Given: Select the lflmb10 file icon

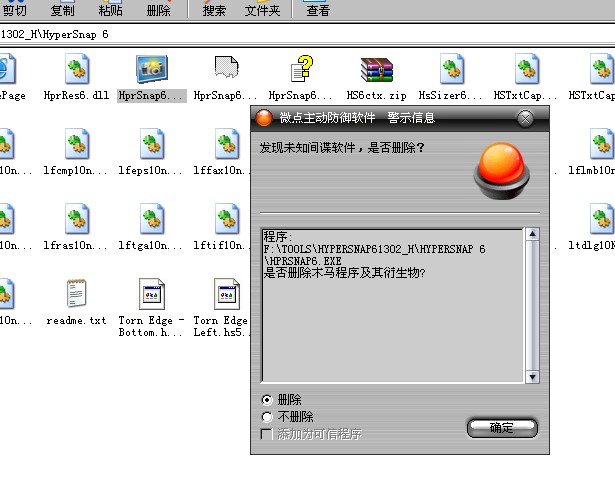Looking at the screenshot, I should pos(602,144).
